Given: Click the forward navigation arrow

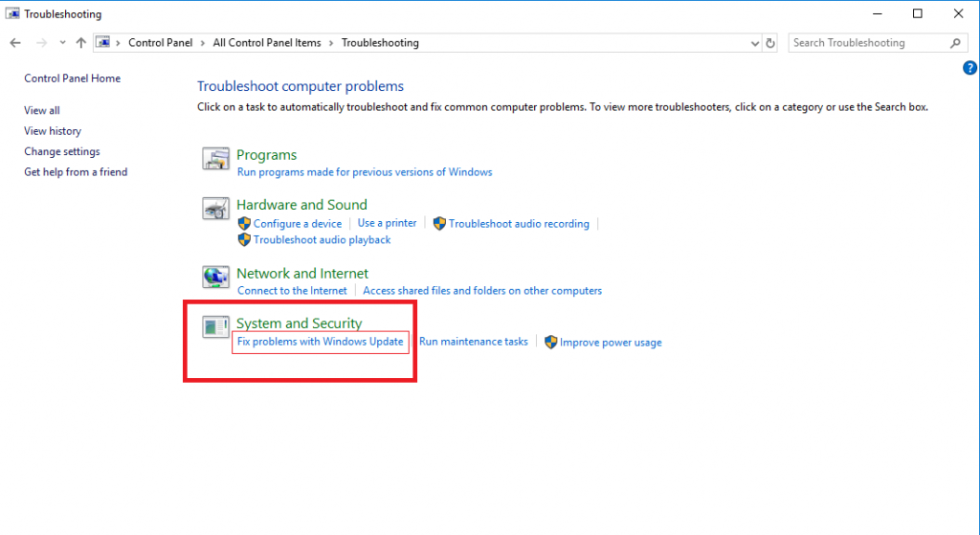Looking at the screenshot, I should (41, 42).
